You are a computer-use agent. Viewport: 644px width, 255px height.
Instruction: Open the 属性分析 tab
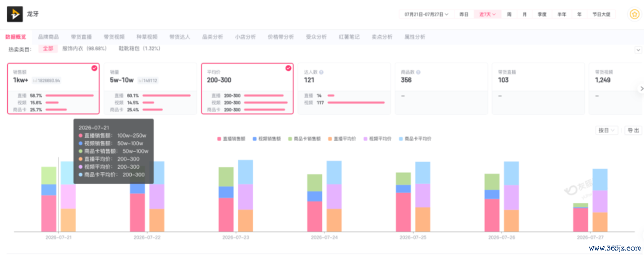tap(415, 37)
